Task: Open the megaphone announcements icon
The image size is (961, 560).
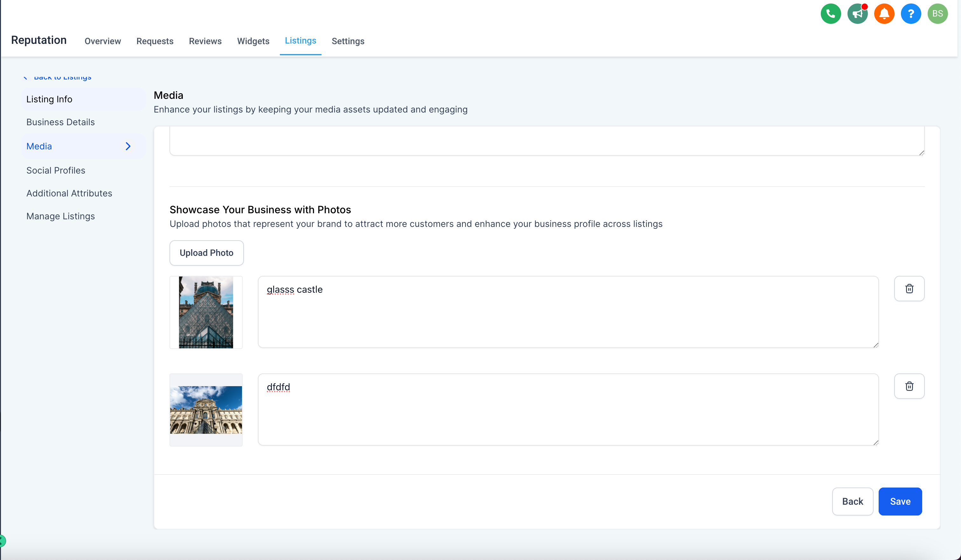Action: pos(857,14)
